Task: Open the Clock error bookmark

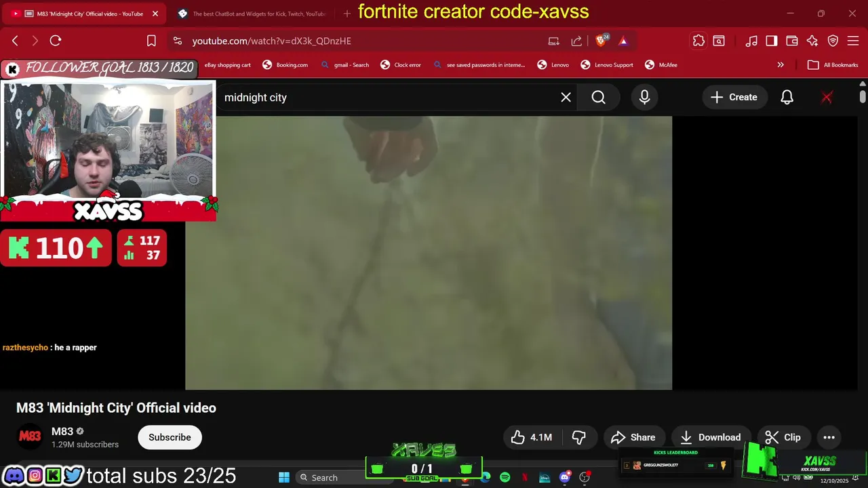Action: 400,65
